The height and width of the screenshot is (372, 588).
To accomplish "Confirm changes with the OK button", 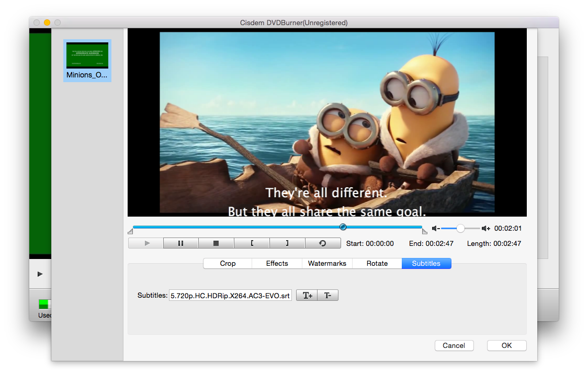I will (x=506, y=345).
